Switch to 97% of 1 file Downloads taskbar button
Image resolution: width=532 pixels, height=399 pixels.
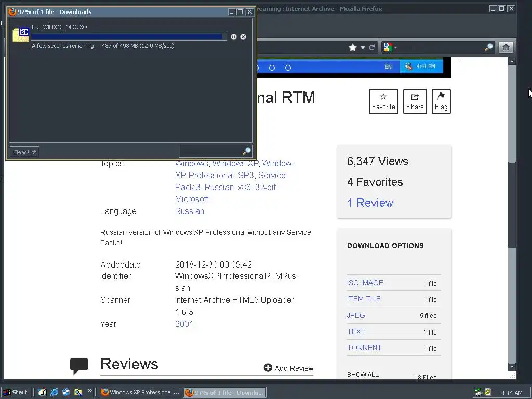pyautogui.click(x=225, y=393)
